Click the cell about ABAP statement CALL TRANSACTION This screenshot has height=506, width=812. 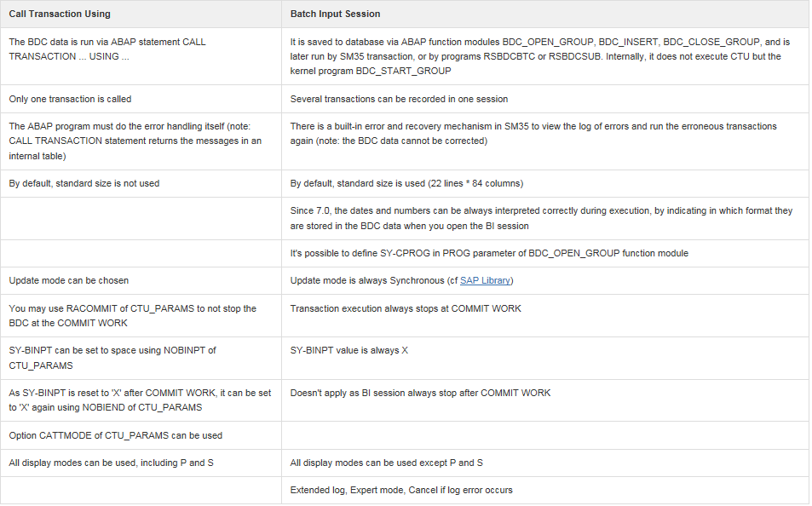107,49
